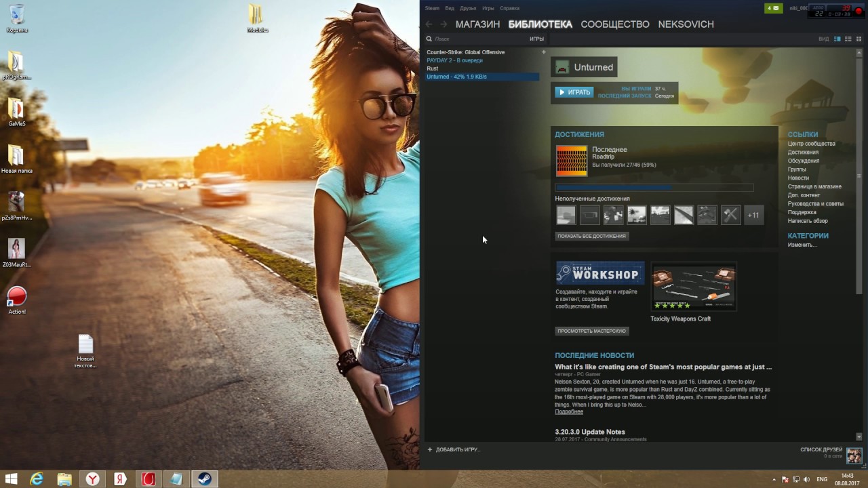Launch Internet Explorer from taskbar
This screenshot has height=488, width=868.
(37, 479)
